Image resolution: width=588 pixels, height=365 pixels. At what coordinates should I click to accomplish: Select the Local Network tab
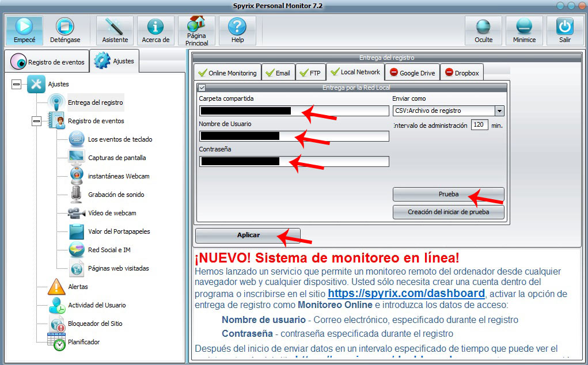[x=355, y=71]
